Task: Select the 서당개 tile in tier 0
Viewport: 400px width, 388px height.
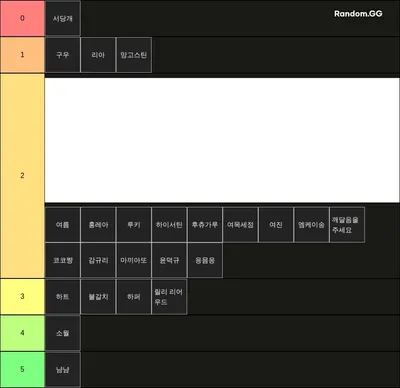Action: [x=63, y=18]
